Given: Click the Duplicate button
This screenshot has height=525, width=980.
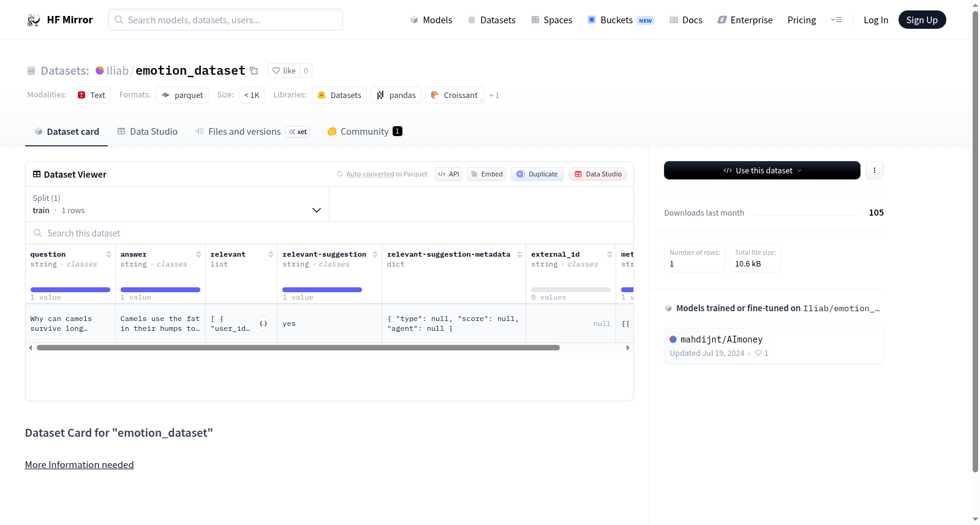Looking at the screenshot, I should coord(537,174).
